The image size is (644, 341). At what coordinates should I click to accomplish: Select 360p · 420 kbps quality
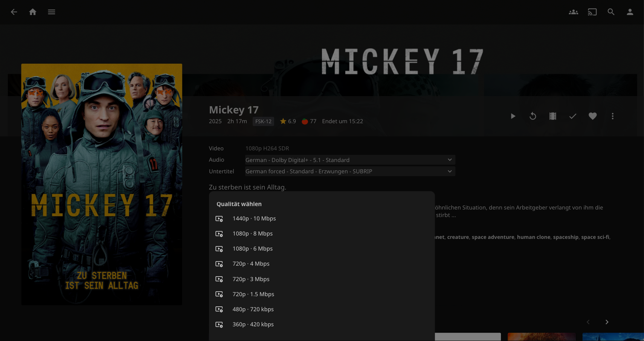[x=322, y=324]
